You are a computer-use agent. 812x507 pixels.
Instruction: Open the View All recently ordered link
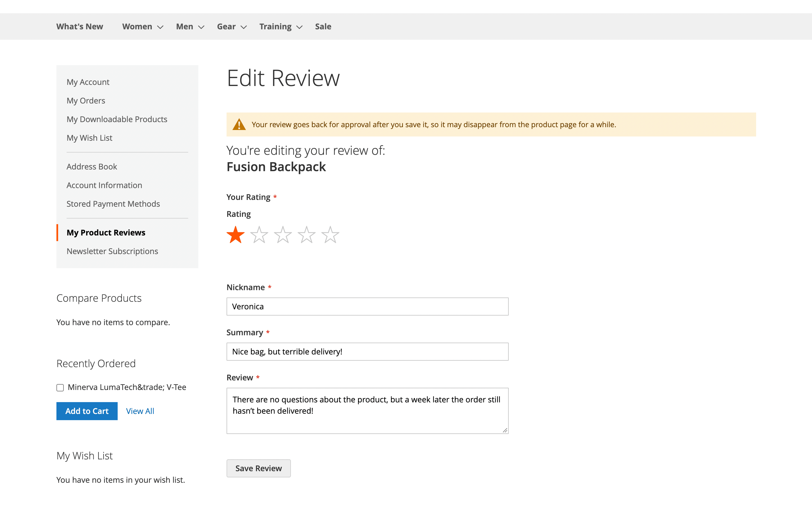[x=140, y=411]
